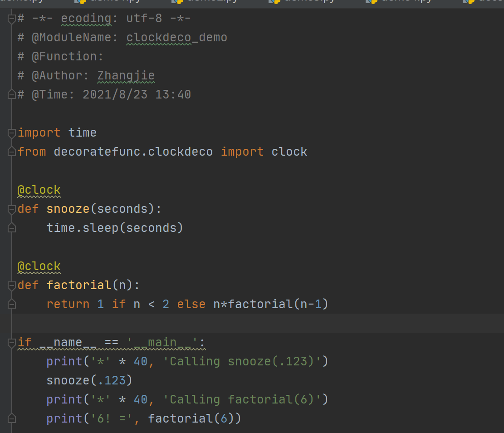Click '13:40' in the Time comment
Viewport: 504px width, 433px height.
(173, 94)
